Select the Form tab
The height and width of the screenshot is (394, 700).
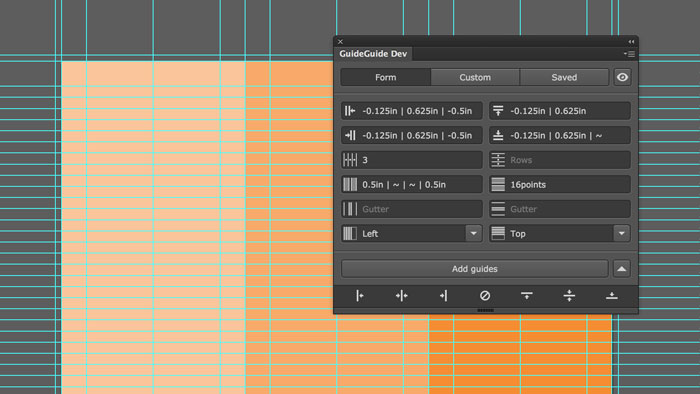click(x=386, y=77)
